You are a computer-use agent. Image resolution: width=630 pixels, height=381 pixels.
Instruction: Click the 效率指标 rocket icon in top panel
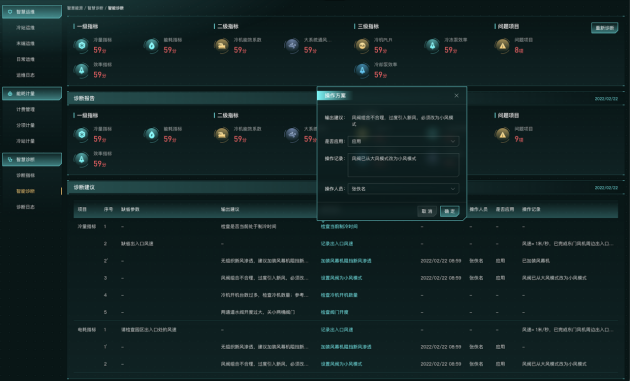[x=82, y=70]
